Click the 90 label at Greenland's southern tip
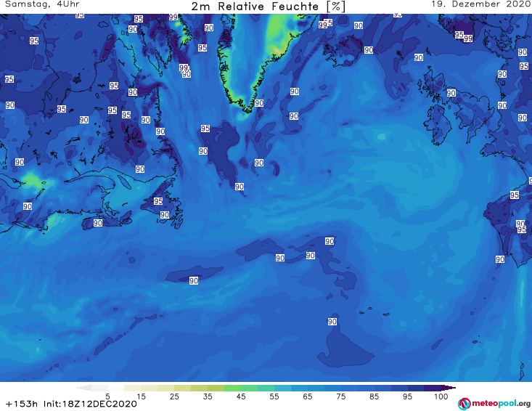Viewport: 532px width, 411px height. (259, 103)
